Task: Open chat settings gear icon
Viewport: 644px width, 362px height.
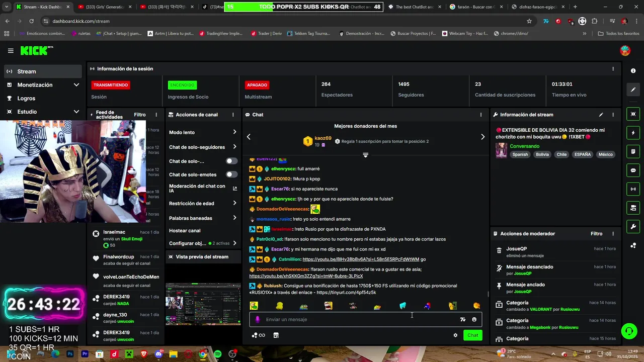Action: [455, 335]
